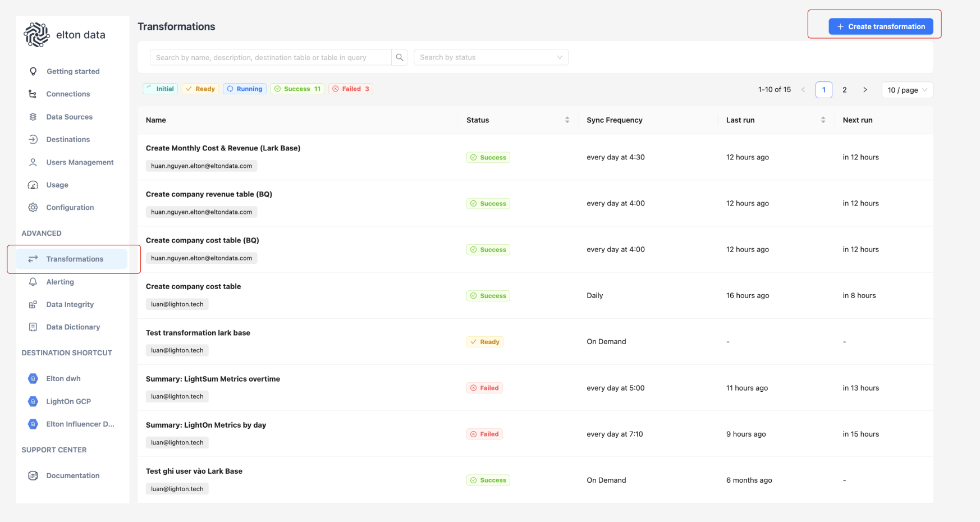Click the Documentation icon in Support Center
The width and height of the screenshot is (980, 522).
pyautogui.click(x=33, y=475)
